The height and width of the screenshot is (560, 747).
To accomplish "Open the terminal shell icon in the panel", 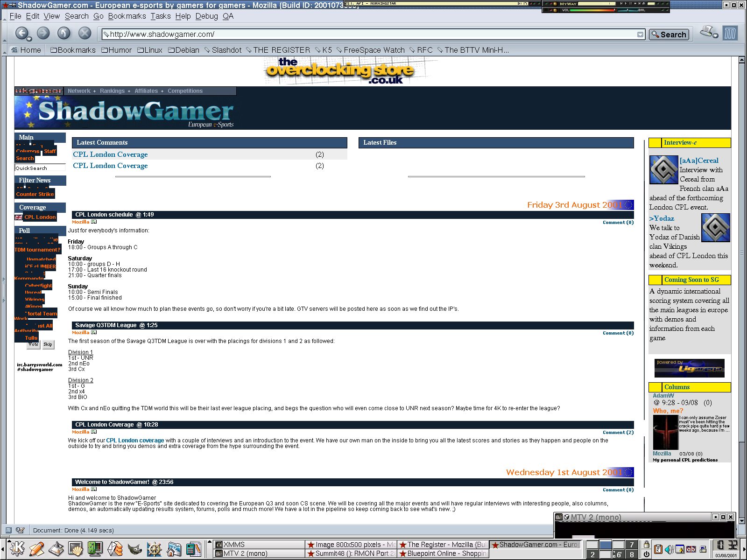I will (76, 549).
